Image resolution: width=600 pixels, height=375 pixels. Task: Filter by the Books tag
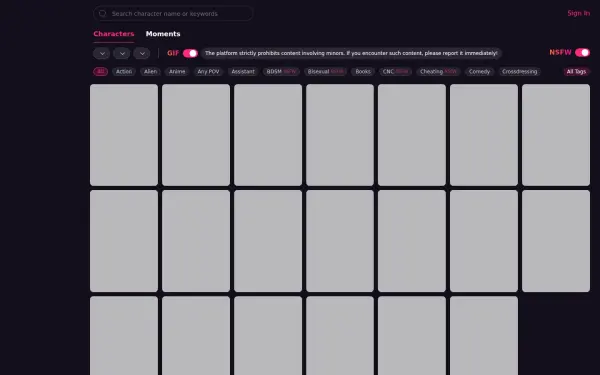[363, 72]
